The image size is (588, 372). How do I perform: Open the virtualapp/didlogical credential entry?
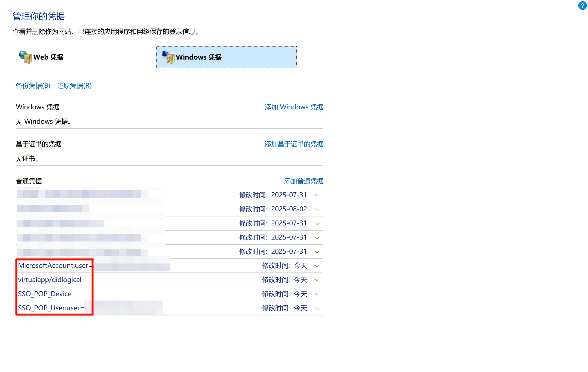[x=50, y=280]
